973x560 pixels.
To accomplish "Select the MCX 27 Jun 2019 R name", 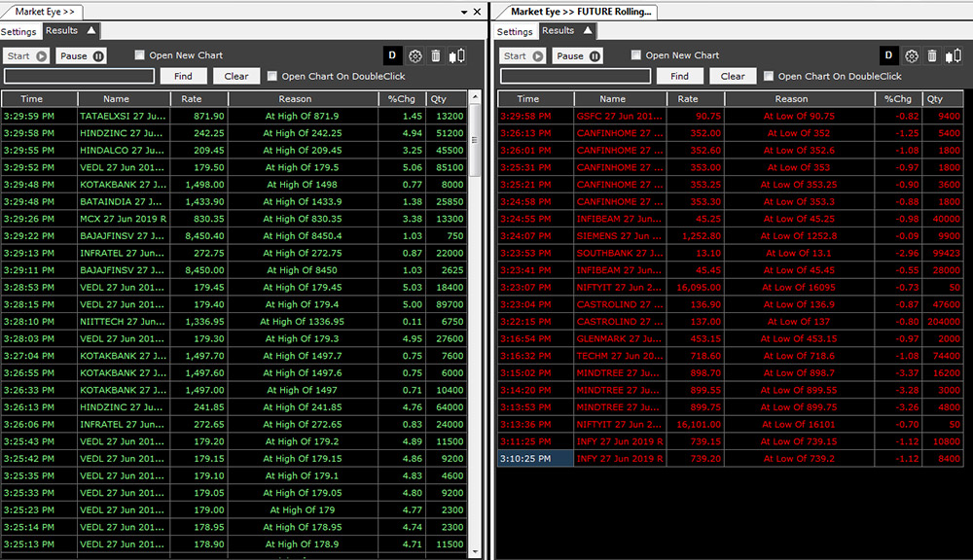I will point(123,219).
